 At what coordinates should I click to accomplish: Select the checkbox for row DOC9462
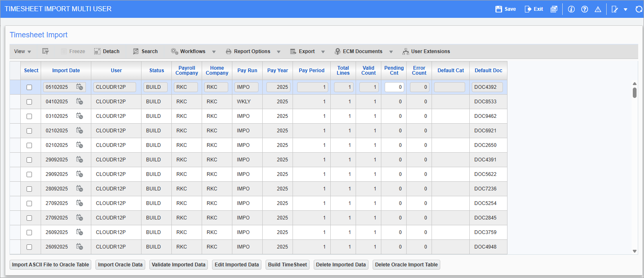[29, 116]
